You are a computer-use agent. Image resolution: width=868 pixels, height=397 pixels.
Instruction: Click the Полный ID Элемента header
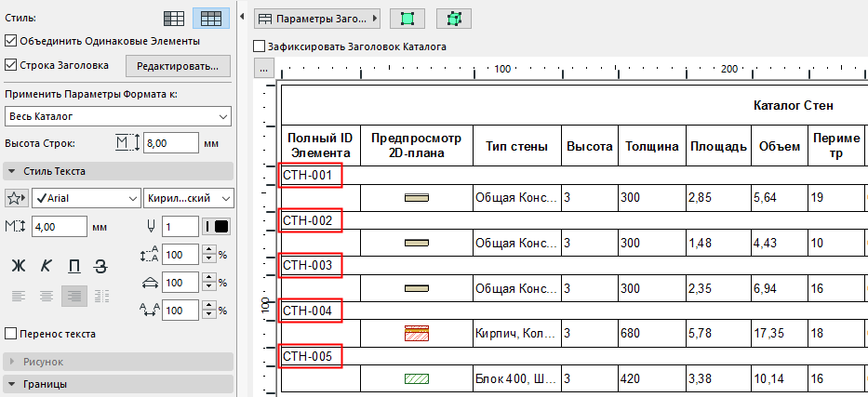coord(321,145)
